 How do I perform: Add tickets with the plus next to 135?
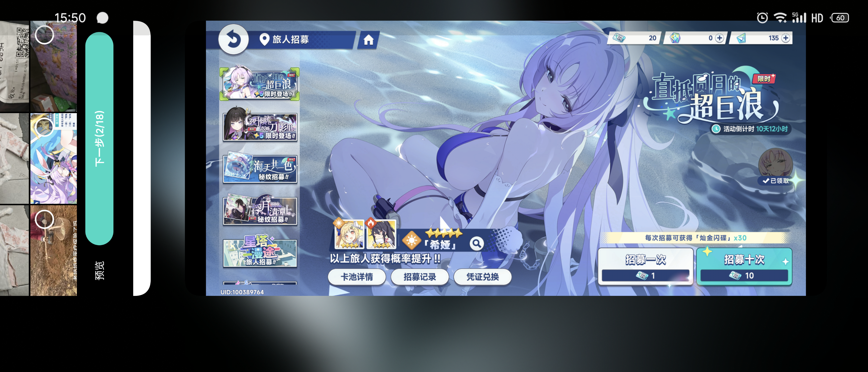click(785, 38)
